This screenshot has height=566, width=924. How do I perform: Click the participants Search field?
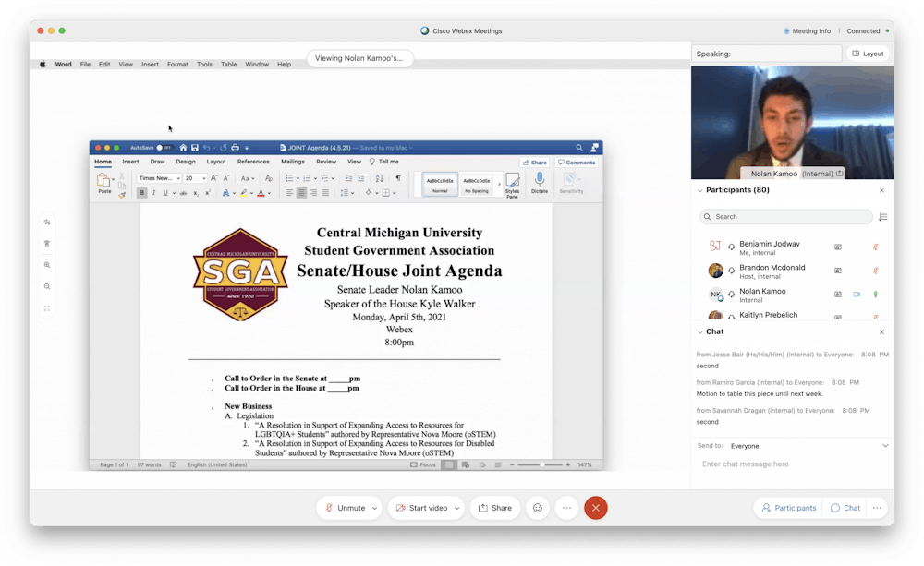pos(785,217)
